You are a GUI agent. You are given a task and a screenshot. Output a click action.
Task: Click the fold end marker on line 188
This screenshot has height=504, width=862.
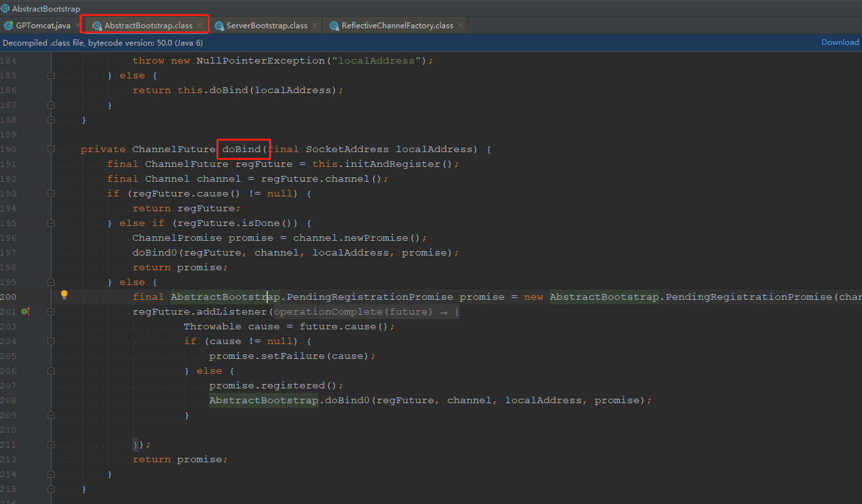pyautogui.click(x=51, y=120)
